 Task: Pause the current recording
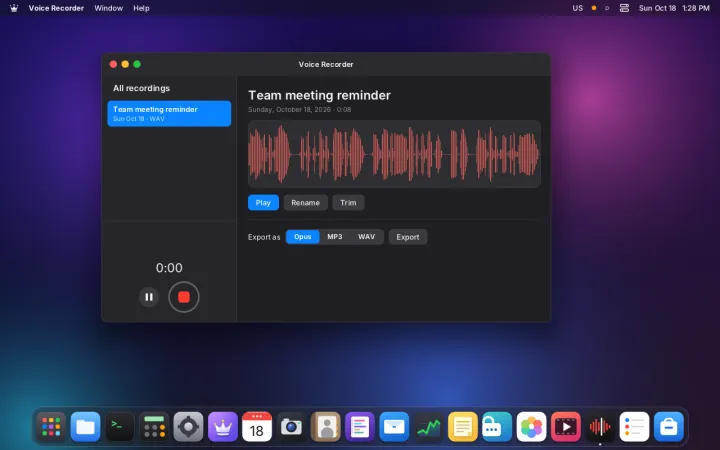click(149, 297)
